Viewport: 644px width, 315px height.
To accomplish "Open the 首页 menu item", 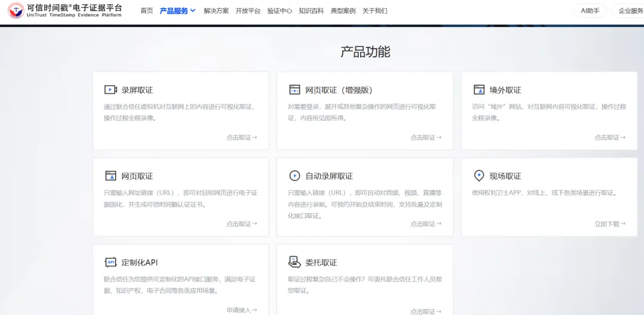I will point(147,11).
